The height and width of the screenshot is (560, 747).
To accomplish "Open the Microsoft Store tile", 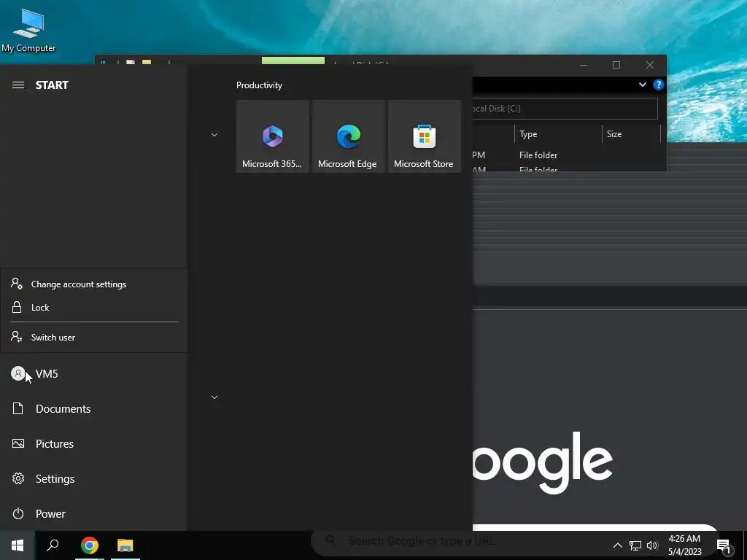I will [424, 136].
